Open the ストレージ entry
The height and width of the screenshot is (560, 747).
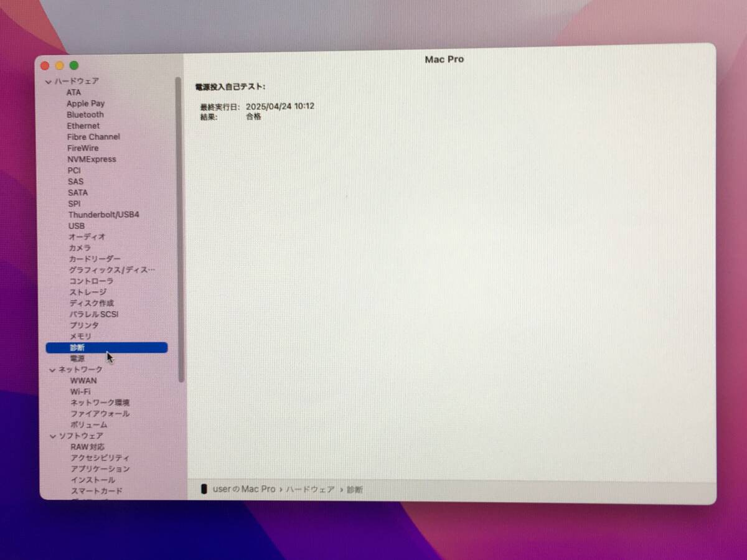pyautogui.click(x=87, y=292)
